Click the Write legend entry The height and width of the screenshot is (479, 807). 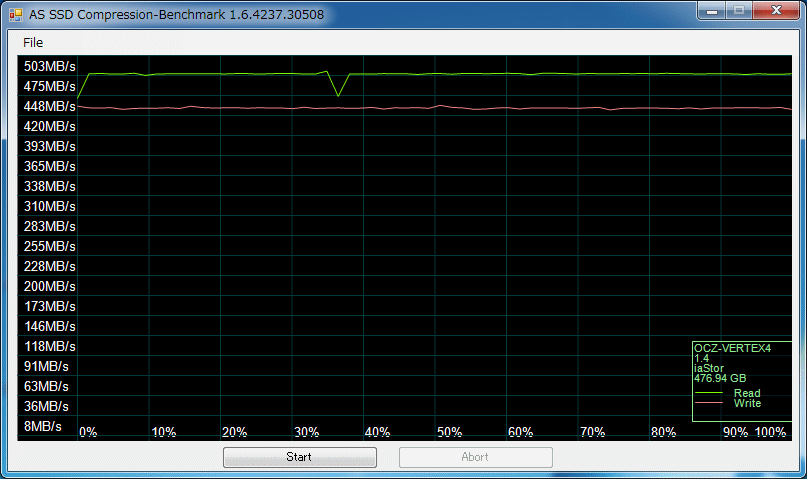click(x=747, y=403)
